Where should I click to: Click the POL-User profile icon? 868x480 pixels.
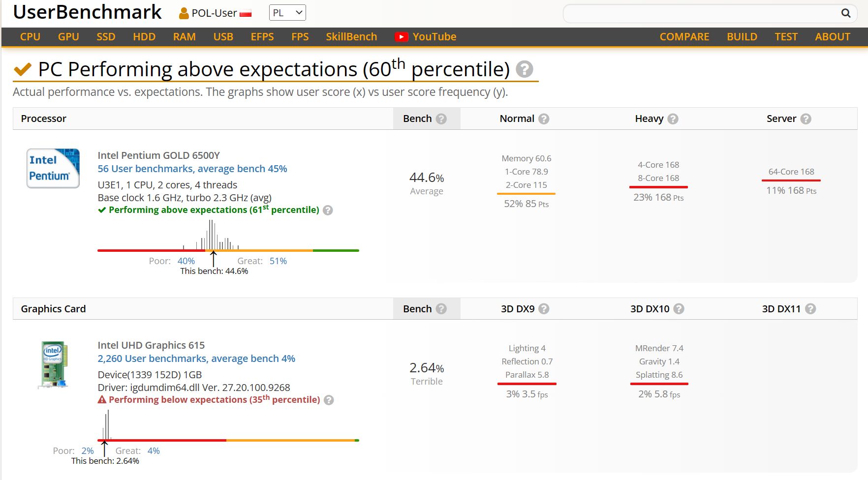[x=184, y=13]
